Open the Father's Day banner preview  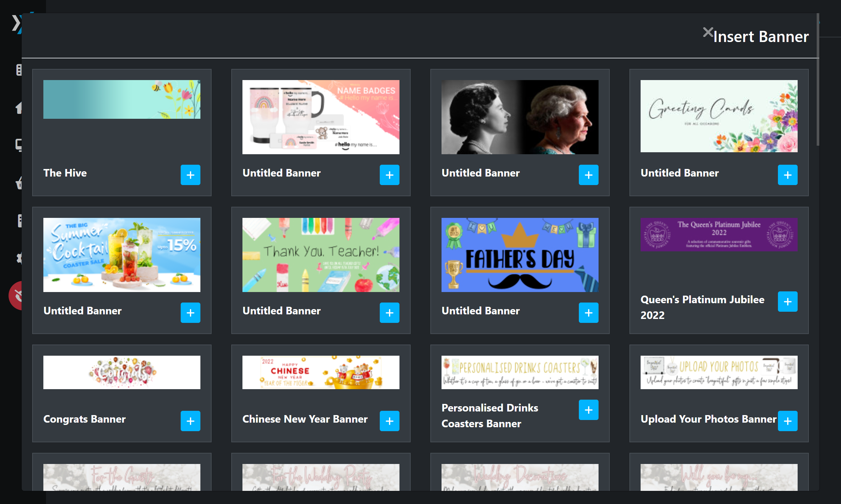pyautogui.click(x=520, y=255)
